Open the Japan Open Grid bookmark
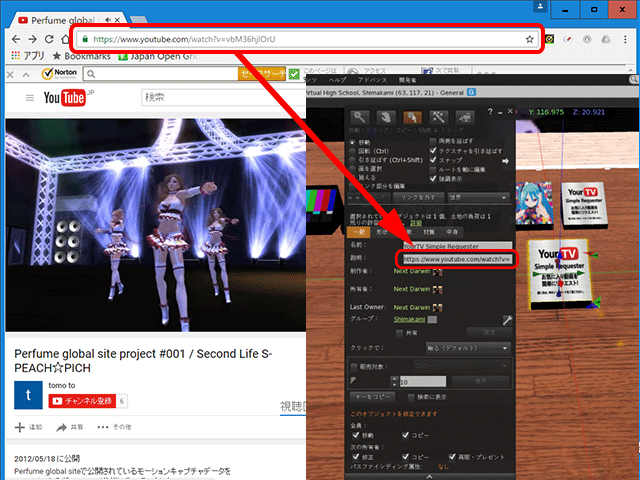The width and height of the screenshot is (640, 480). point(158,56)
